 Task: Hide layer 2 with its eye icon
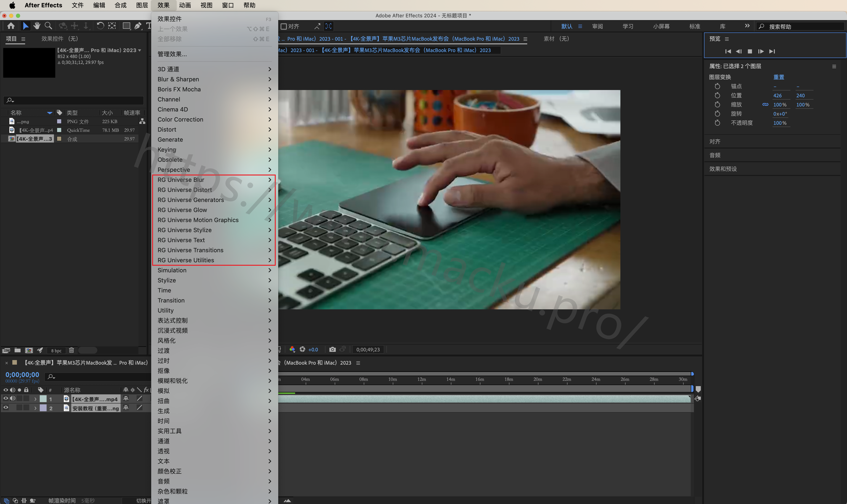[6, 408]
